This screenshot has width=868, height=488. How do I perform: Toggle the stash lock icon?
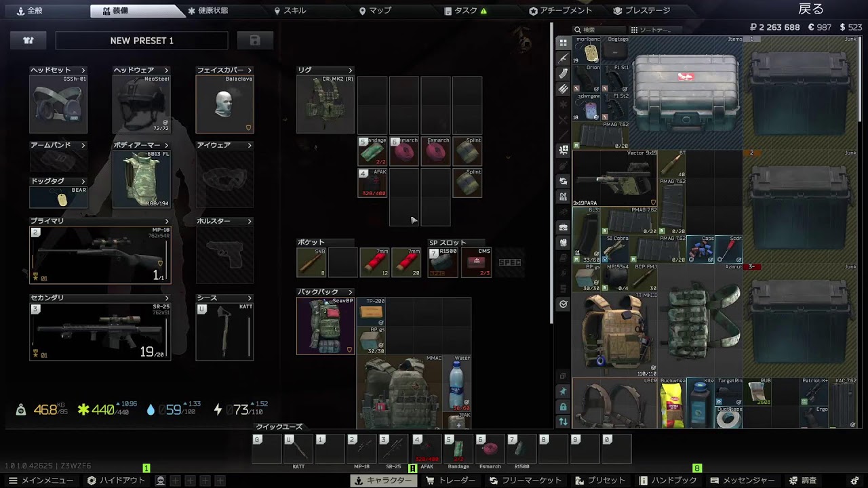pos(563,406)
